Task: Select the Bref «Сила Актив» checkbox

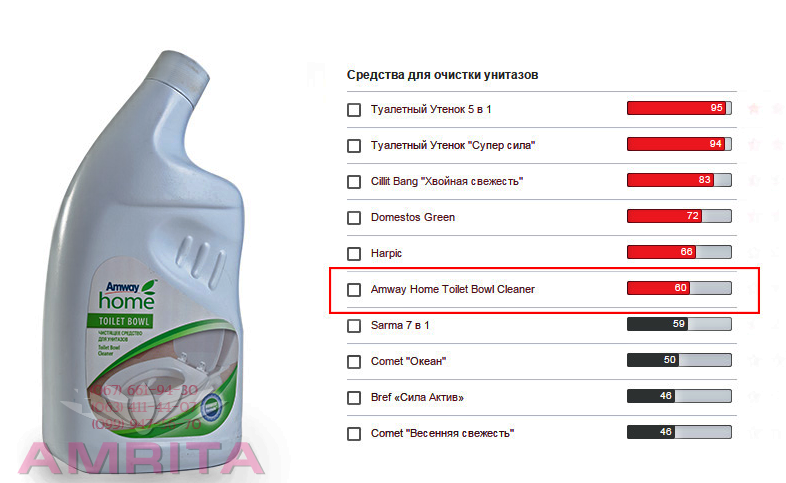Action: (354, 397)
